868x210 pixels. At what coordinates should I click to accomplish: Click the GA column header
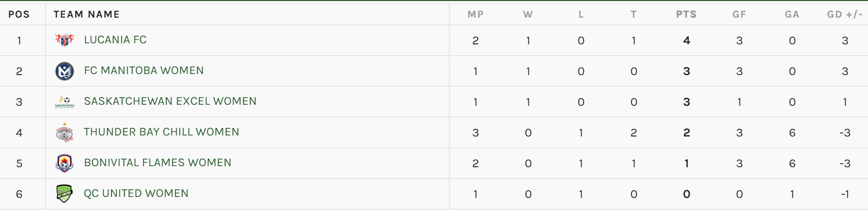[792, 15]
